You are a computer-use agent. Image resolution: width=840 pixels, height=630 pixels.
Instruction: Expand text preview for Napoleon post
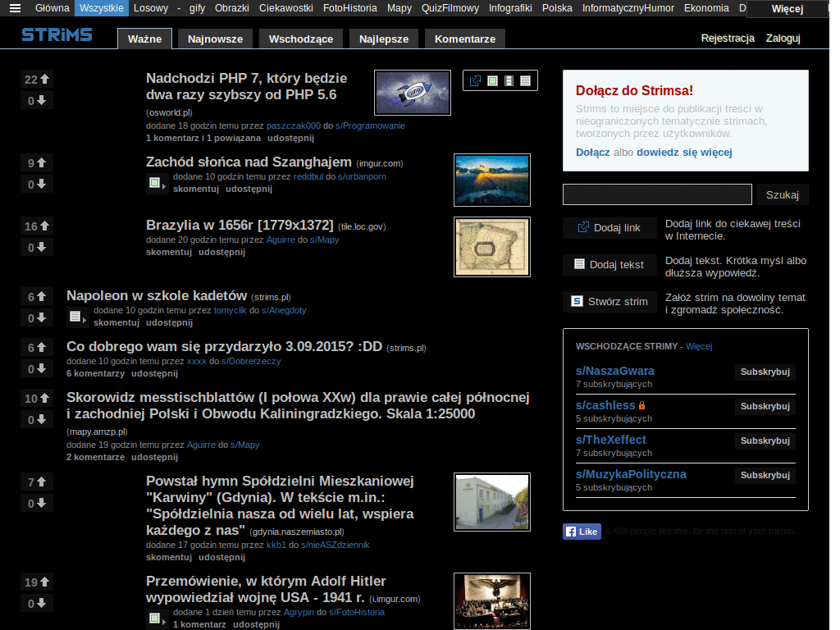(76, 317)
